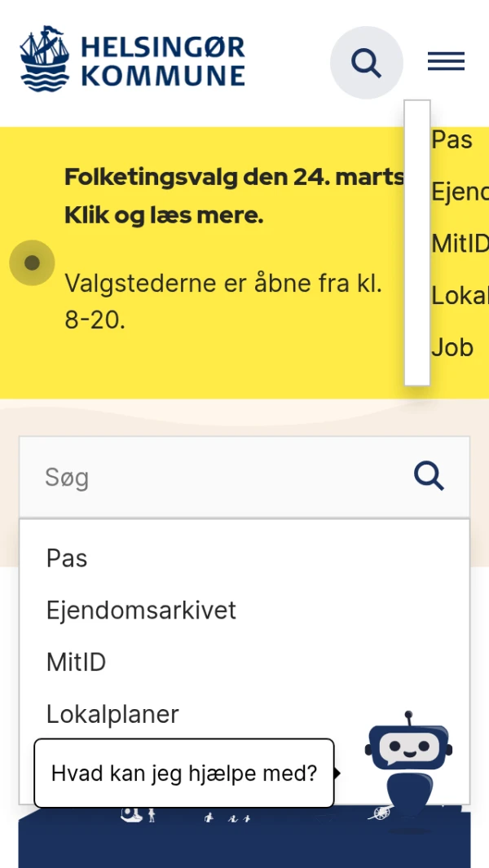The height and width of the screenshot is (868, 489).
Task: Click the "Hvad kan jeg hjælpe med?" bubble
Action: (x=184, y=773)
